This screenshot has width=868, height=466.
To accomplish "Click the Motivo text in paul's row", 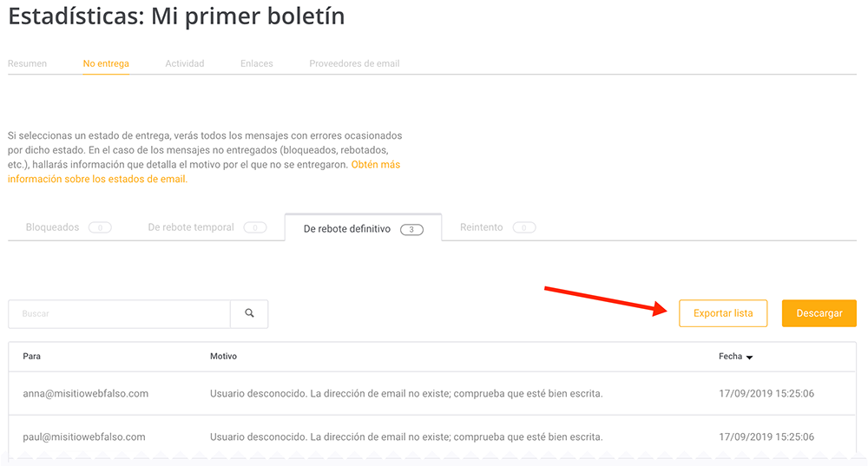I will 406,436.
